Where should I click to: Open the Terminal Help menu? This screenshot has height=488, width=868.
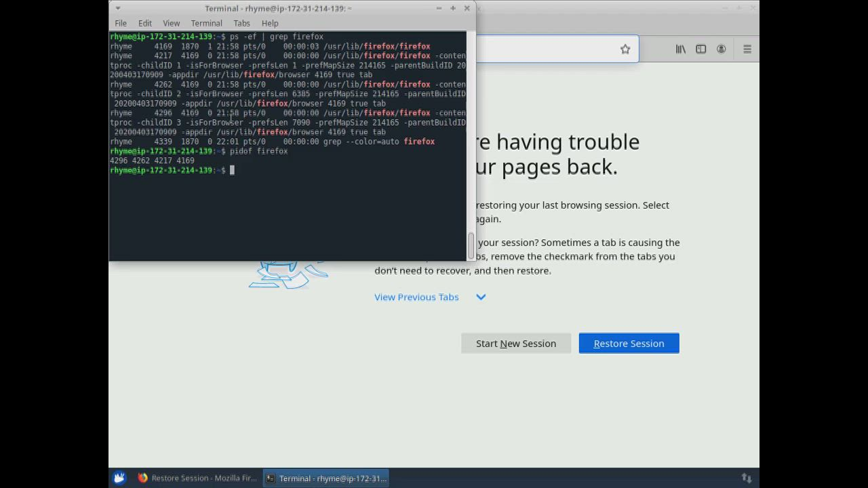point(270,23)
